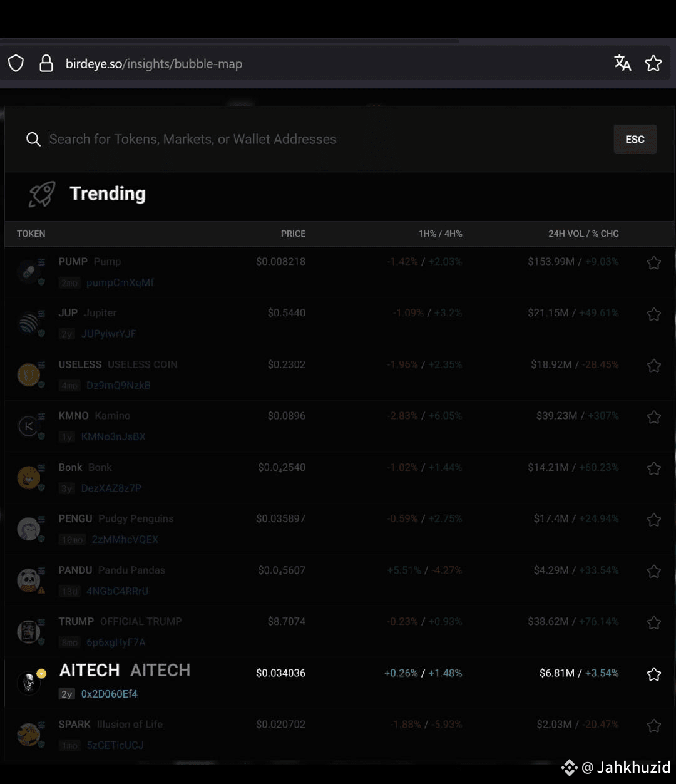Click KMNO 24H volume $39.23M
676x784 pixels.
tap(556, 416)
